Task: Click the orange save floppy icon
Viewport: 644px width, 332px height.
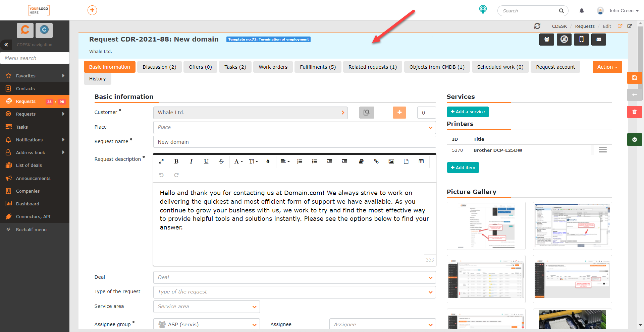Action: click(634, 78)
